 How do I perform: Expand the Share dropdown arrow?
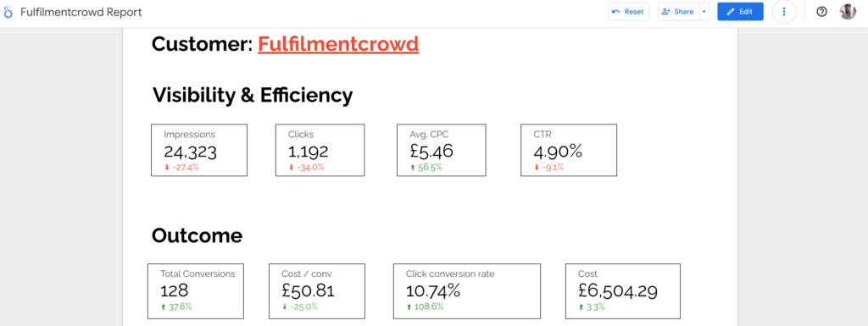coord(704,12)
